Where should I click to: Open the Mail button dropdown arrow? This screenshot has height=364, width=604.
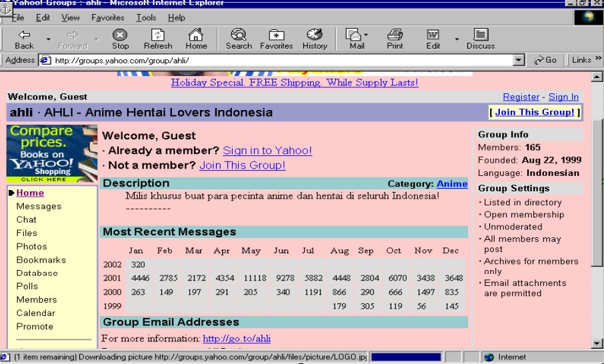coord(366,35)
